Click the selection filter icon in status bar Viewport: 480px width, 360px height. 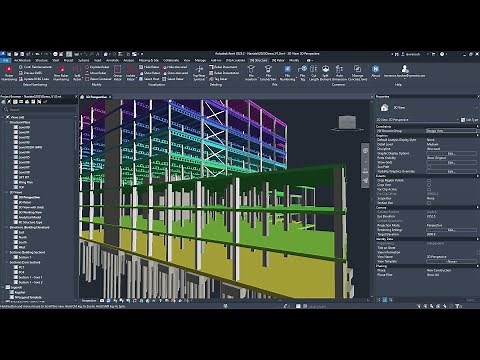(457, 306)
